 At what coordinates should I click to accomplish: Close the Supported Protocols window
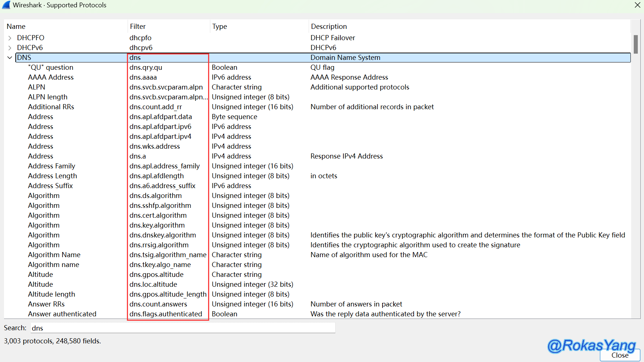click(637, 5)
